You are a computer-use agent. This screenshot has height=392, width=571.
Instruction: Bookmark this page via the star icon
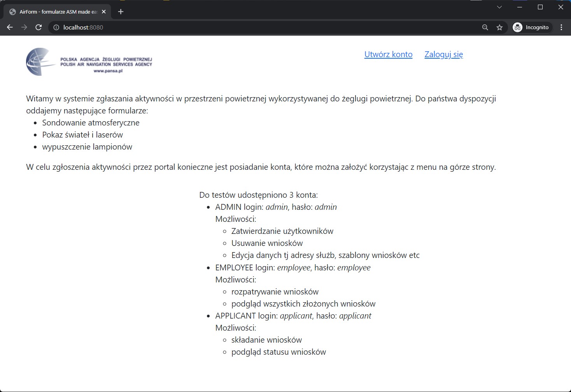coord(500,27)
